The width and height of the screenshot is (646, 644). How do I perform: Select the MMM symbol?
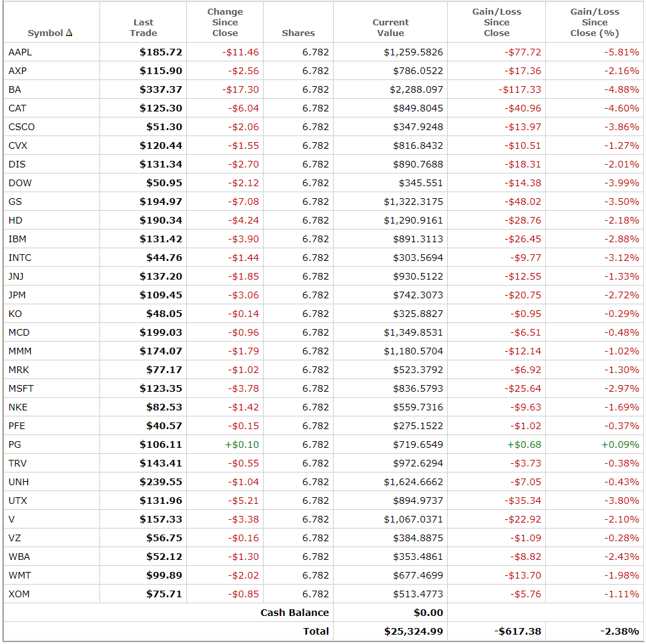point(20,351)
